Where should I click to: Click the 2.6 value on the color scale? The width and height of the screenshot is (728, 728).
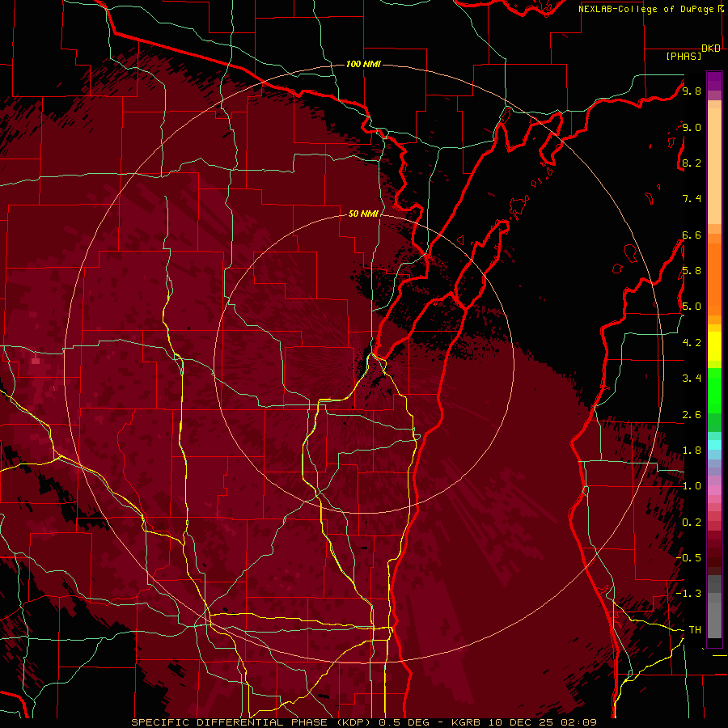692,414
